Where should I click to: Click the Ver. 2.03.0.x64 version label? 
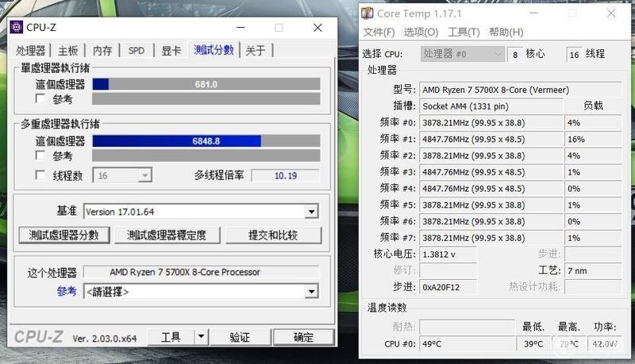(x=105, y=339)
